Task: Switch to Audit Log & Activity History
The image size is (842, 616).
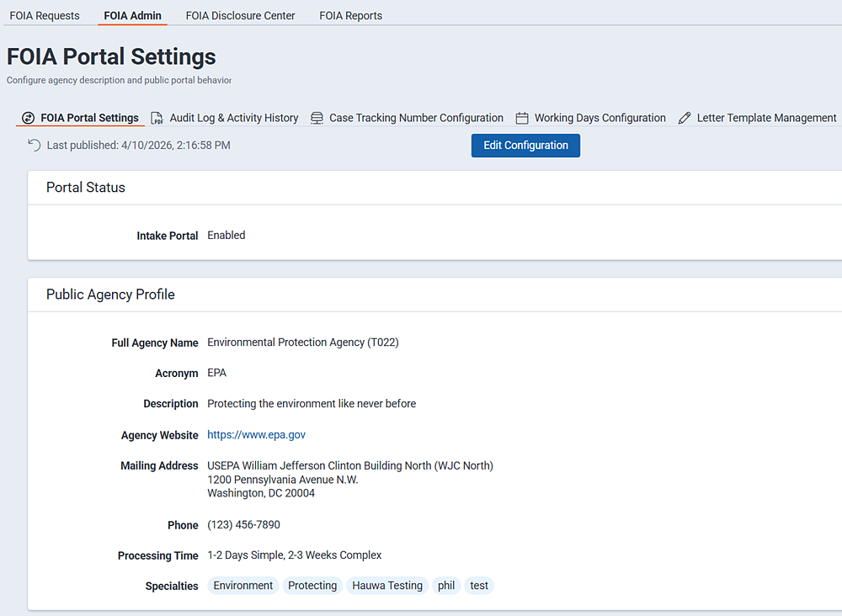Action: [233, 118]
